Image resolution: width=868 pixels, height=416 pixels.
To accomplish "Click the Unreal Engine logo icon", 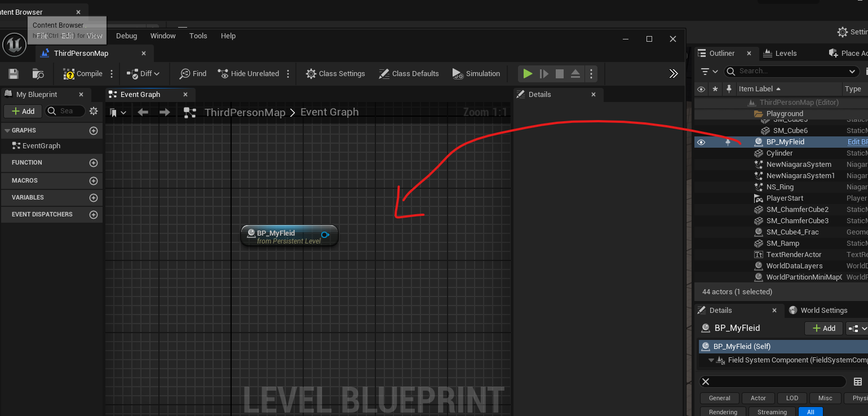I will point(14,45).
